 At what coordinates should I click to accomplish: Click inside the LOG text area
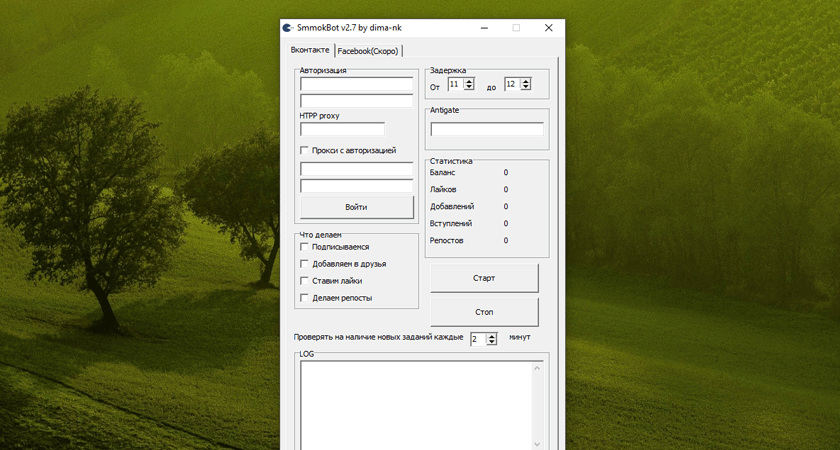416,405
